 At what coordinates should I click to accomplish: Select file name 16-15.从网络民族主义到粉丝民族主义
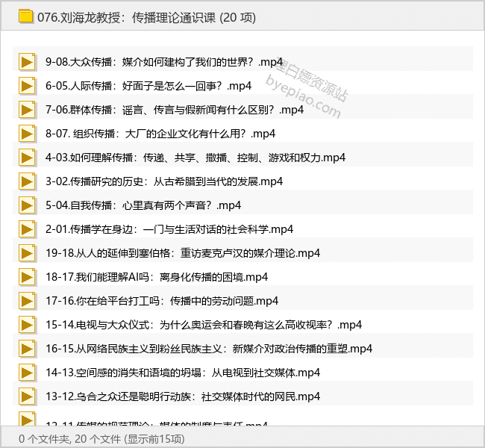[209, 349]
